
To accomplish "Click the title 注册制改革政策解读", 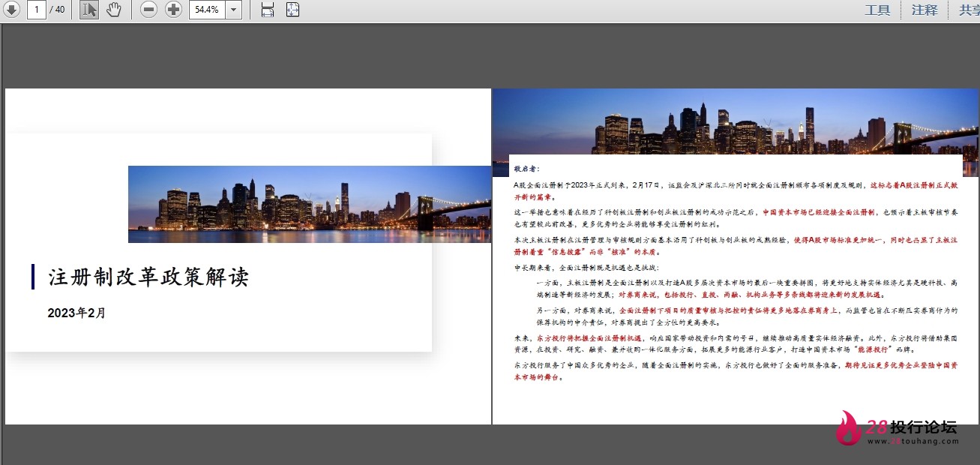I will (148, 277).
